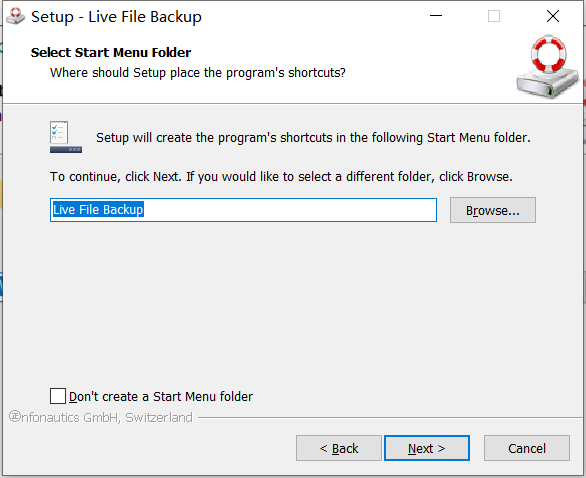Click "Setup will create the program's shortcuts" text
The width and height of the screenshot is (586, 478).
click(313, 138)
